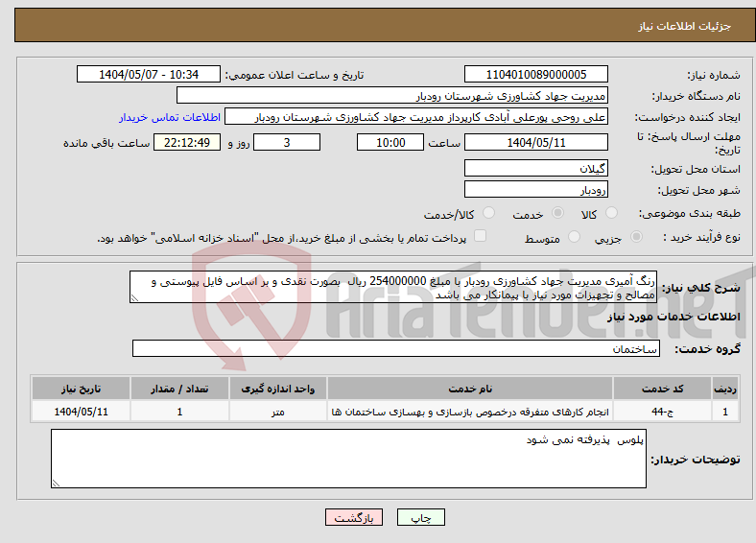This screenshot has height=543, width=756.
Task: Click table date cell 1404/05/11
Action: pos(81,412)
